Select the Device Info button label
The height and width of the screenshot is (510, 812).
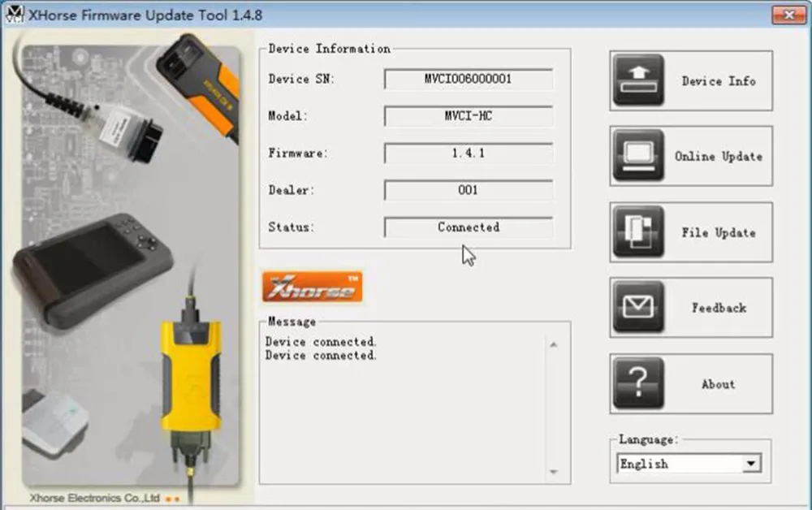719,81
